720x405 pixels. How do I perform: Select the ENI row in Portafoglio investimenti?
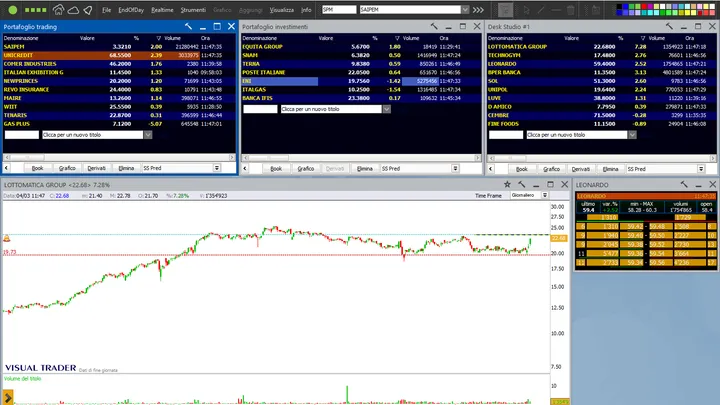(x=361, y=81)
